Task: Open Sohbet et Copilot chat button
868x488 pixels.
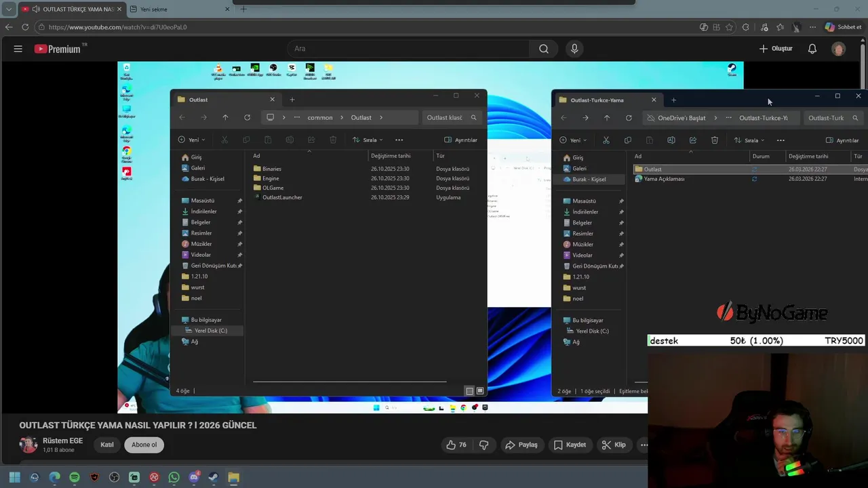Action: [844, 27]
